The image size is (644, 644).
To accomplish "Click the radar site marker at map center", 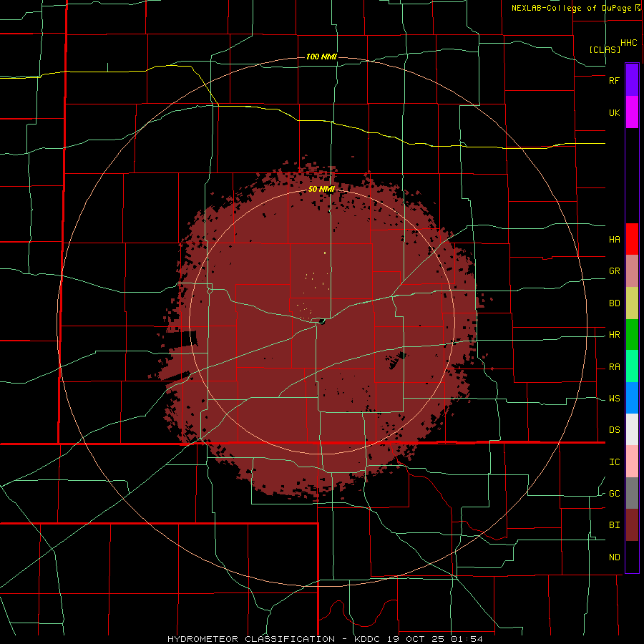I will pyautogui.click(x=321, y=321).
